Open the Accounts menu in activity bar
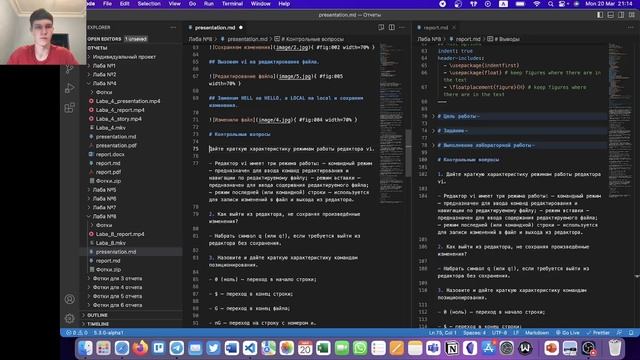The height and width of the screenshot is (360, 640). tap(69, 299)
